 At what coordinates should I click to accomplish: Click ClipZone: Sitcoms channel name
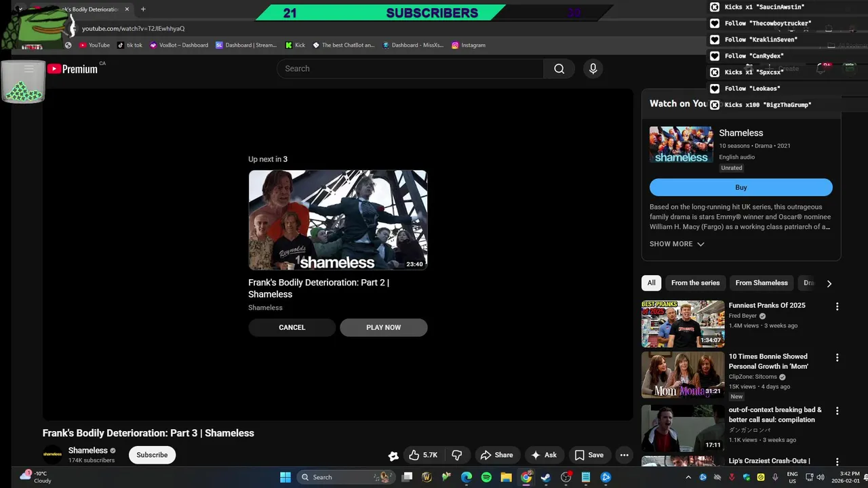point(753,377)
